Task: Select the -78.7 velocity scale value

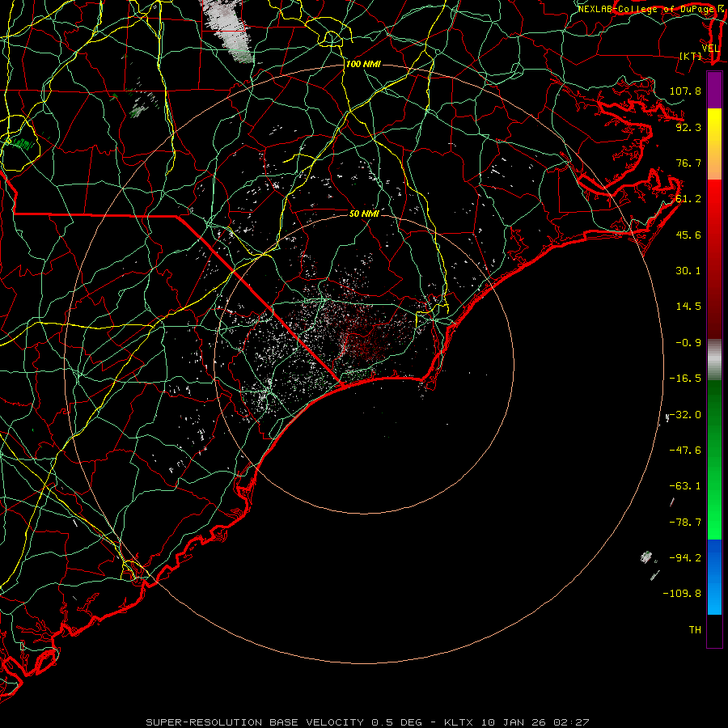Action: coord(685,523)
